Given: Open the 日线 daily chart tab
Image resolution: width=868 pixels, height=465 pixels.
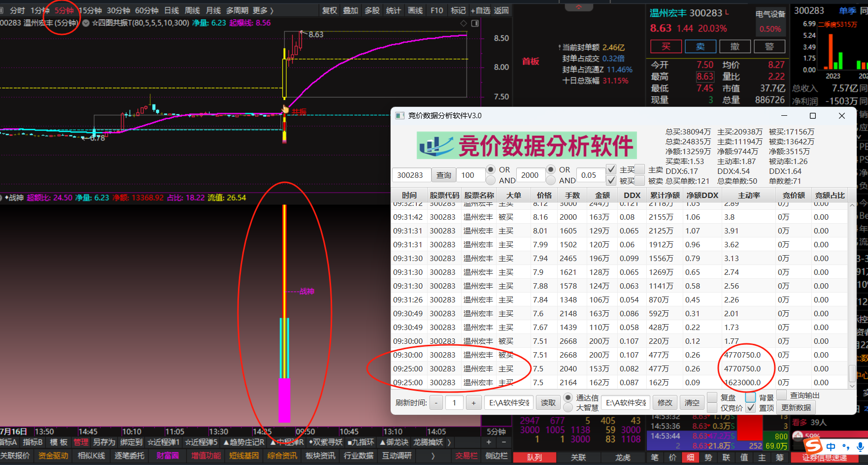Looking at the screenshot, I should pyautogui.click(x=171, y=10).
